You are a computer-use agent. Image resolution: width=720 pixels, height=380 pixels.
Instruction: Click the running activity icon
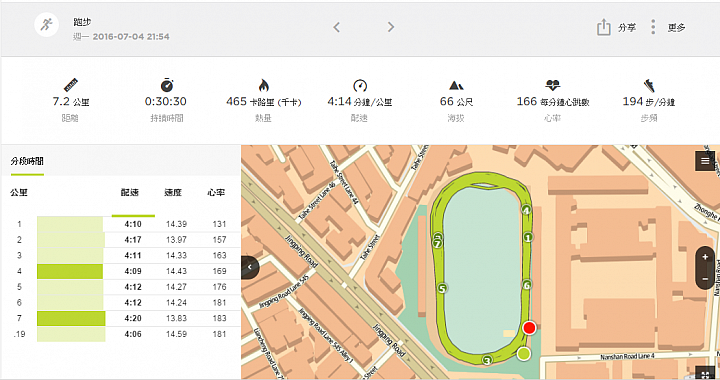(46, 24)
